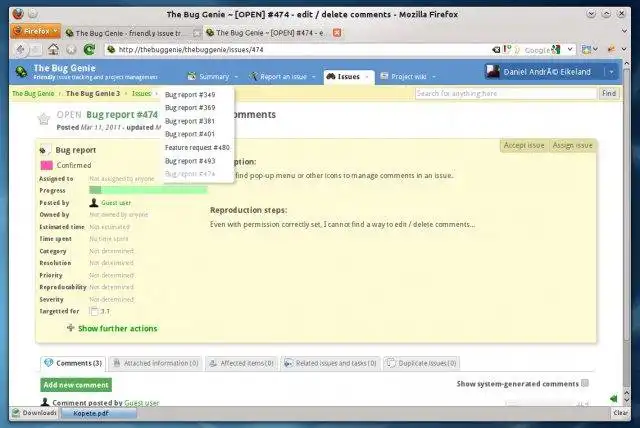Click the green Progress bar
This screenshot has height=428, width=640.
(148, 190)
